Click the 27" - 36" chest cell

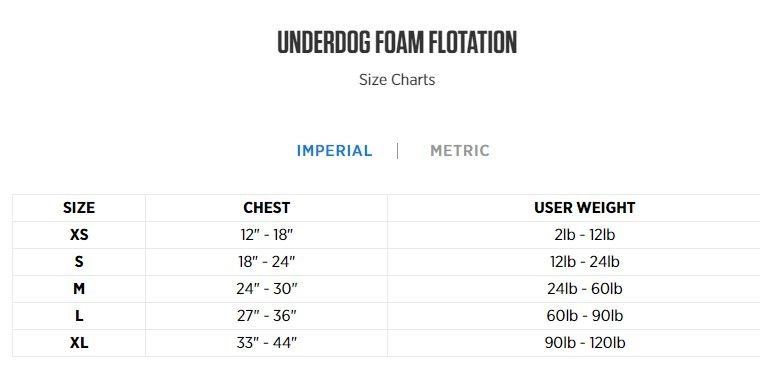coord(267,316)
